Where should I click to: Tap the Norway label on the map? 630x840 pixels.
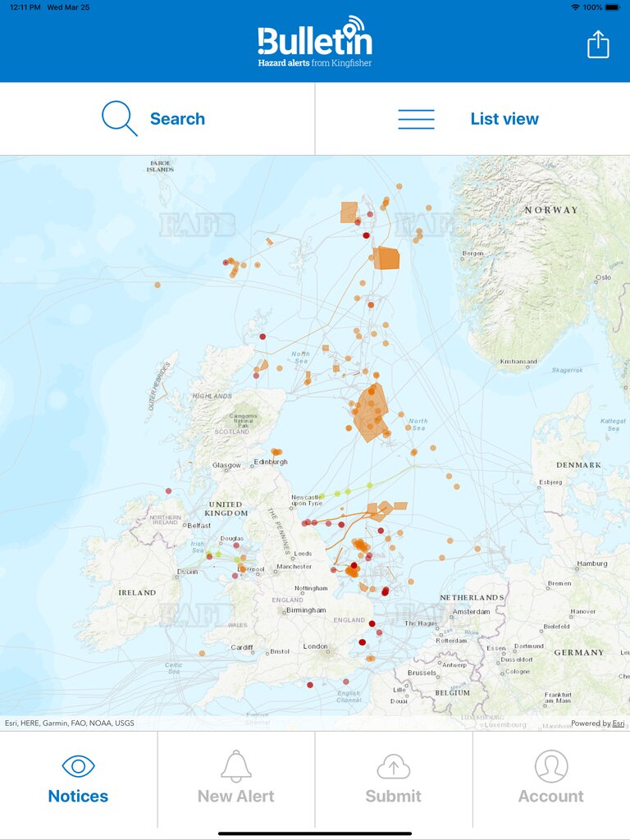click(x=551, y=210)
